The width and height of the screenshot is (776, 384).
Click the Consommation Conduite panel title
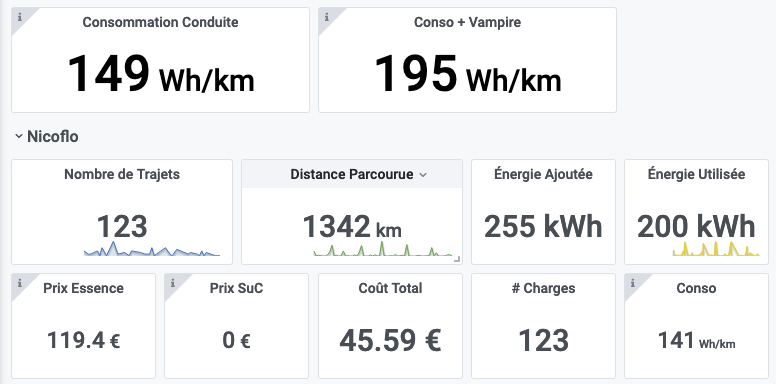(160, 22)
